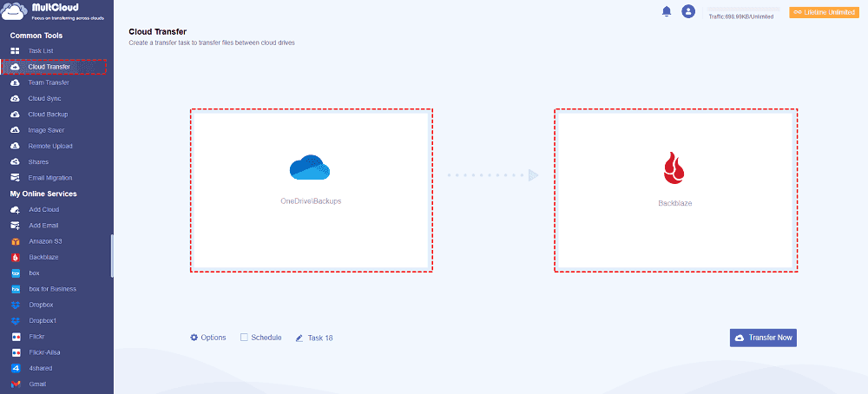Viewport: 868px width, 394px height.
Task: Open Flickr-Ailsa service entry
Action: click(45, 352)
